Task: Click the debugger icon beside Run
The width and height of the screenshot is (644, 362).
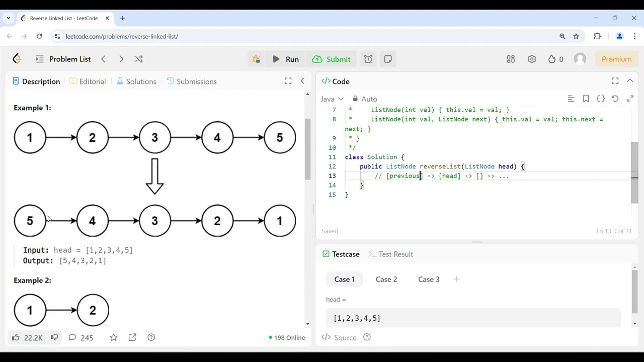Action: tap(256, 59)
